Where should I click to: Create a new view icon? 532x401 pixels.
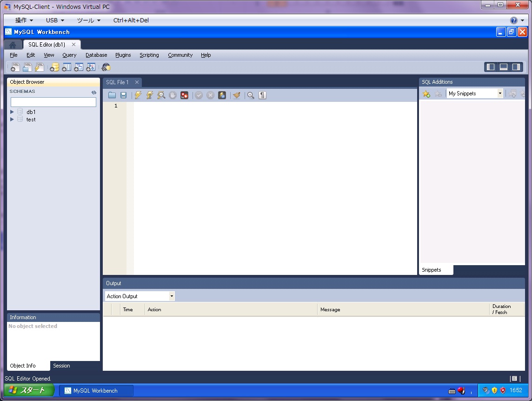(x=79, y=67)
